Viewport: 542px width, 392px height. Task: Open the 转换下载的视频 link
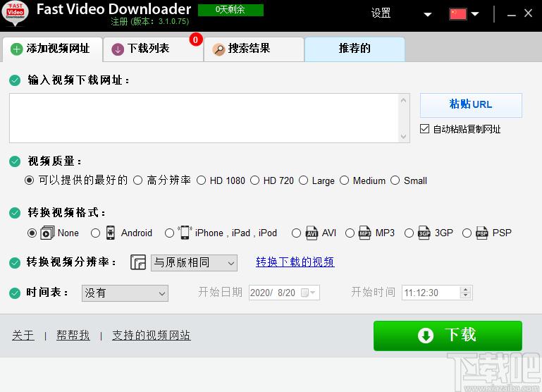(295, 262)
